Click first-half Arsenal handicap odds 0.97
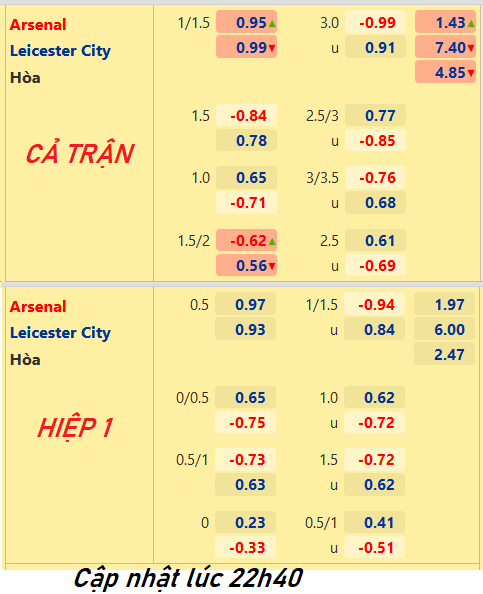483x594 pixels. tap(245, 304)
